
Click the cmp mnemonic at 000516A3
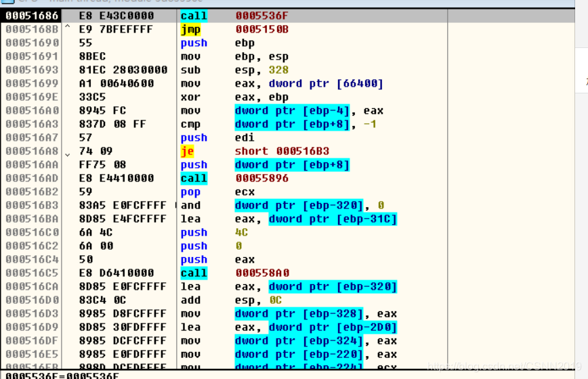point(190,124)
